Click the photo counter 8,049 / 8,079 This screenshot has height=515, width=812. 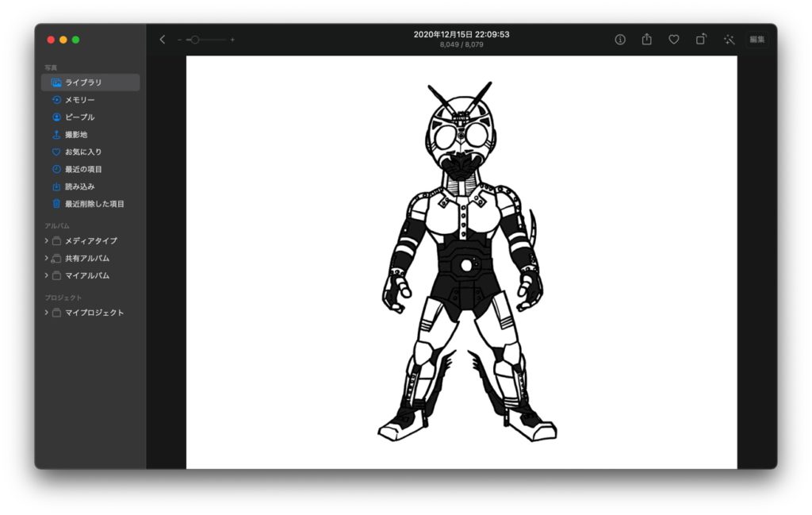pos(462,44)
